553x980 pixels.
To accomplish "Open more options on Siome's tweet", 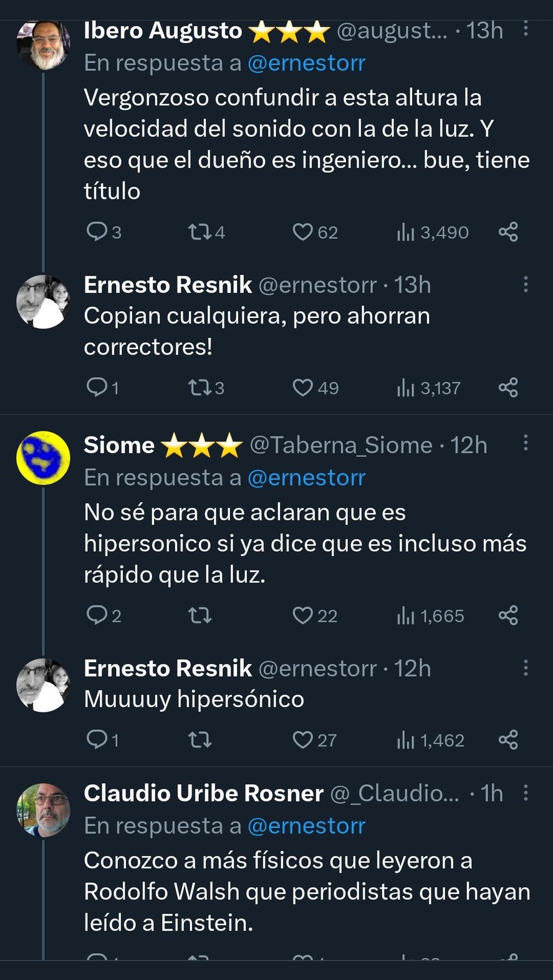I will click(526, 443).
